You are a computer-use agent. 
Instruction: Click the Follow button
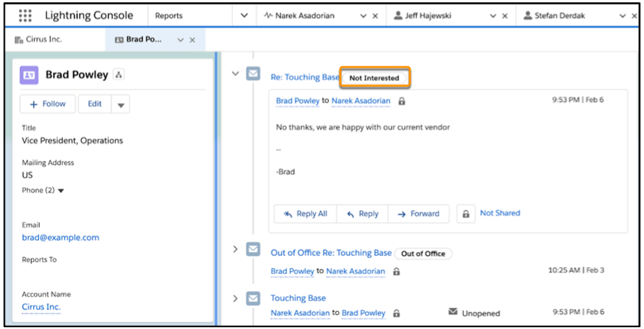[x=48, y=104]
